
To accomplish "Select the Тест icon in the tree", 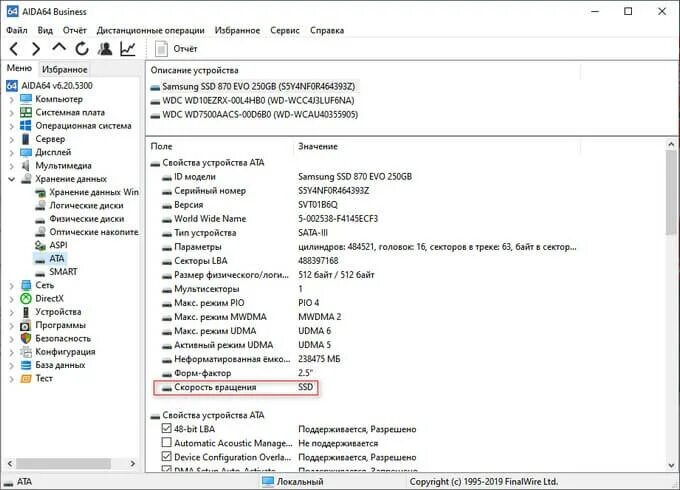I will (x=26, y=379).
